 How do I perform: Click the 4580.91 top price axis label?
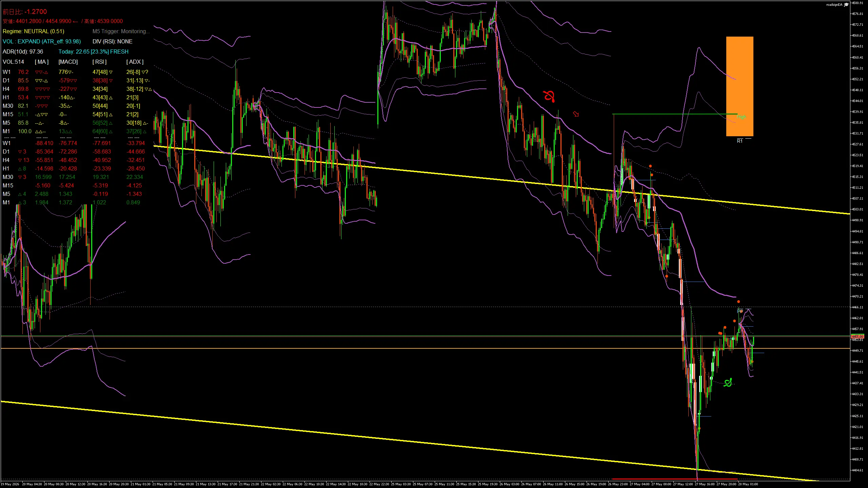pos(858,3)
